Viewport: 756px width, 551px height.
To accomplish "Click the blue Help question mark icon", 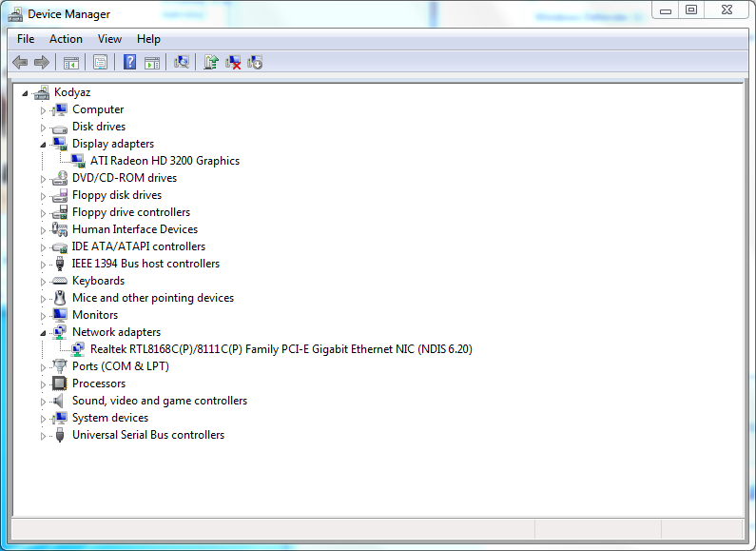I will [x=129, y=62].
